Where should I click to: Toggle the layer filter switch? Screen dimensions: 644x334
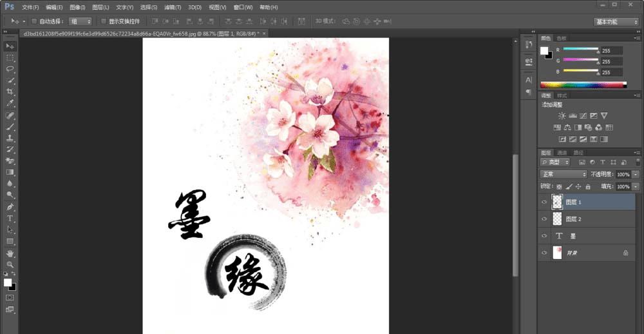click(638, 162)
